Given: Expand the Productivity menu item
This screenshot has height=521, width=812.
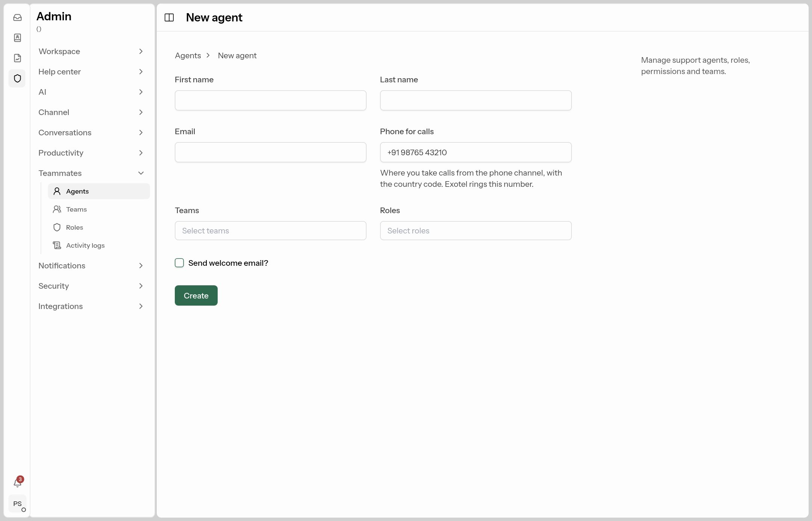Looking at the screenshot, I should pos(91,153).
